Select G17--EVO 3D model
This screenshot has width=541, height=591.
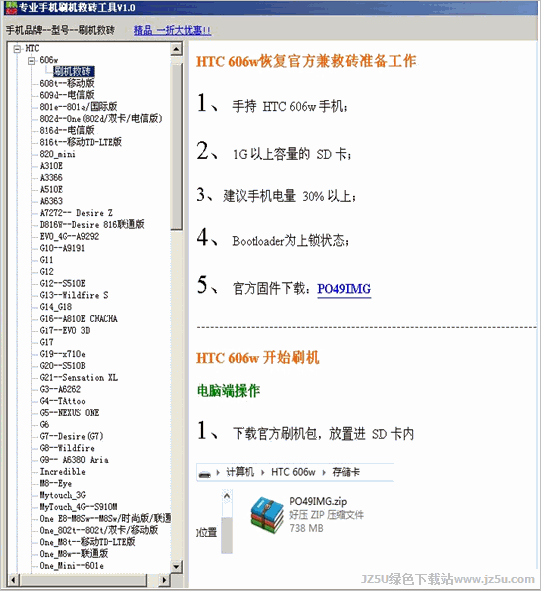pyautogui.click(x=65, y=331)
